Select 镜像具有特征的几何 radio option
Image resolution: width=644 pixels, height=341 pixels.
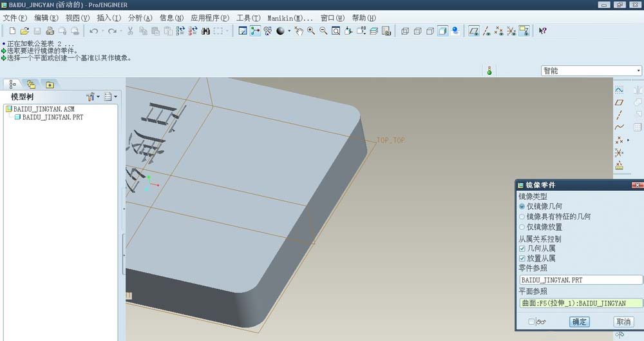[522, 217]
